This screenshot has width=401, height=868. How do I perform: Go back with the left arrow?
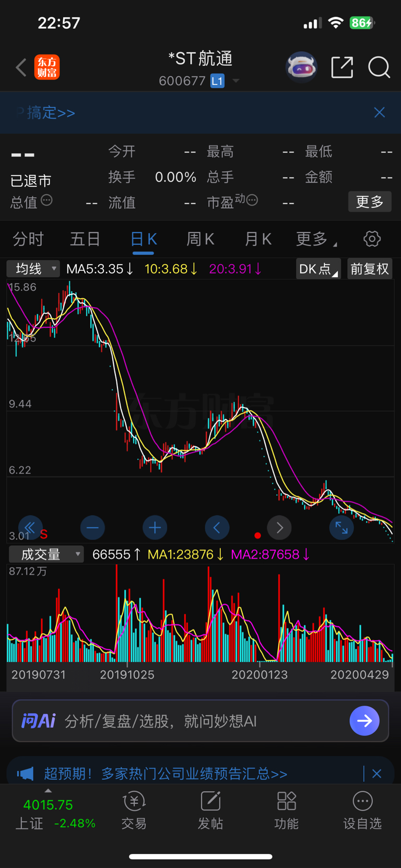(21, 67)
